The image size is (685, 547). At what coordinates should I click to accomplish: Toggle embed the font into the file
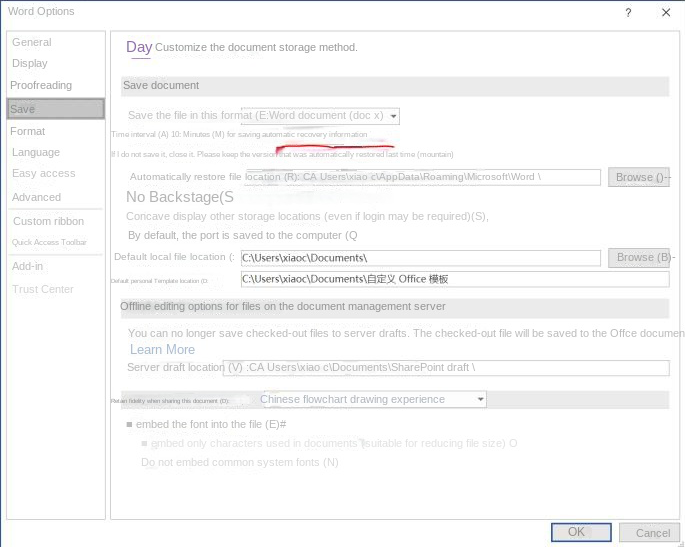pyautogui.click(x=130, y=425)
